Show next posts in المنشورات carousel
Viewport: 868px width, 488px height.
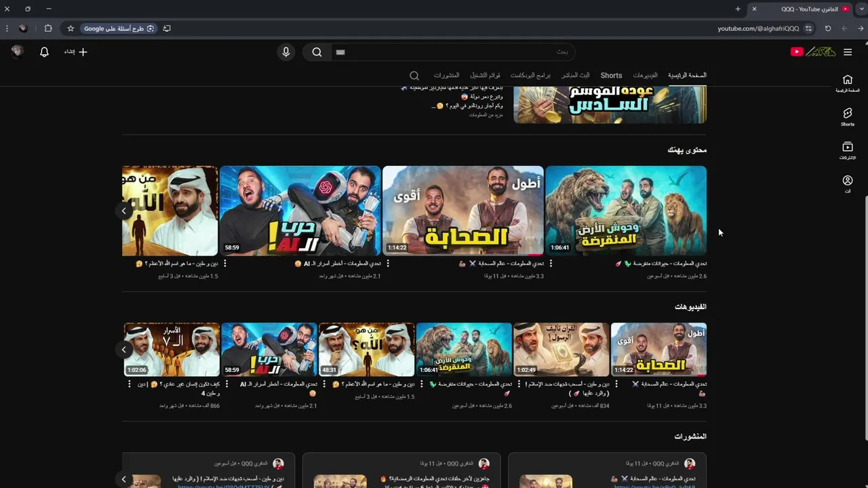(x=123, y=479)
